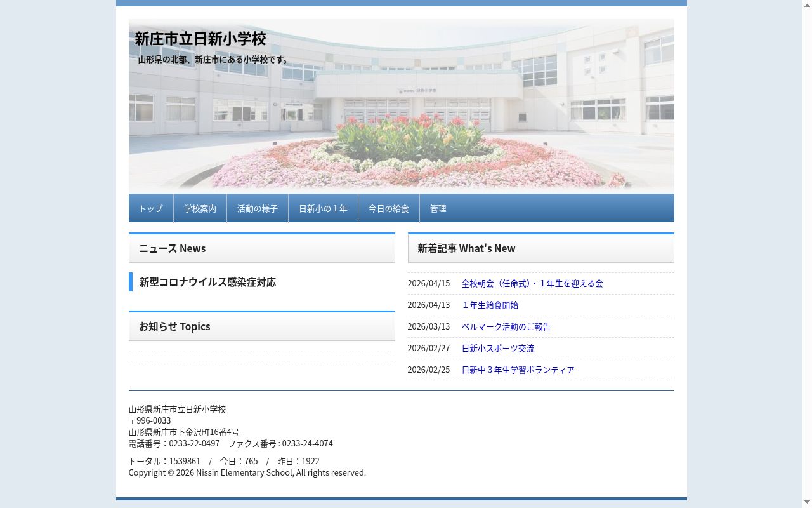The height and width of the screenshot is (508, 812).
Task: Open the 学校案内 menu item
Action: pos(200,208)
